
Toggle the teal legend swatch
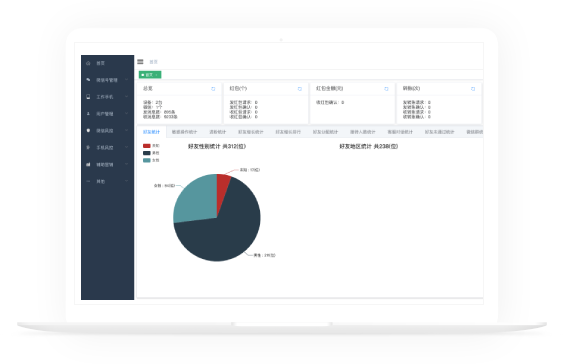tap(146, 160)
